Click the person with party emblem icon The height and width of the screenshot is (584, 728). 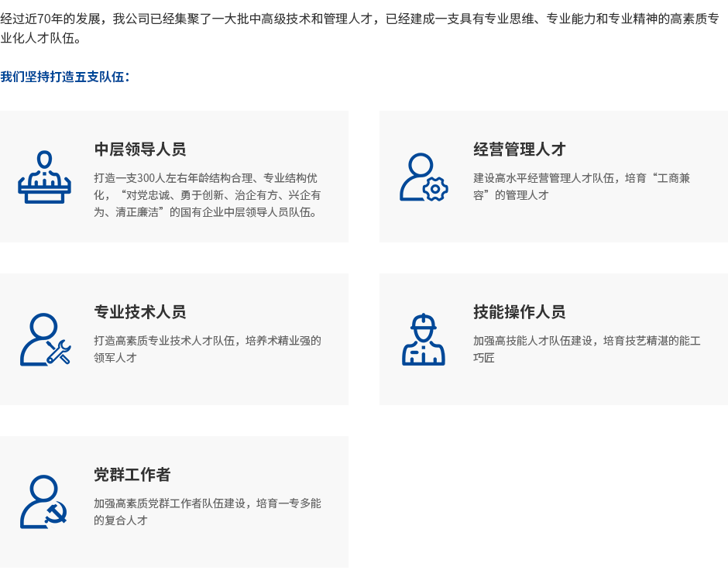click(x=44, y=502)
